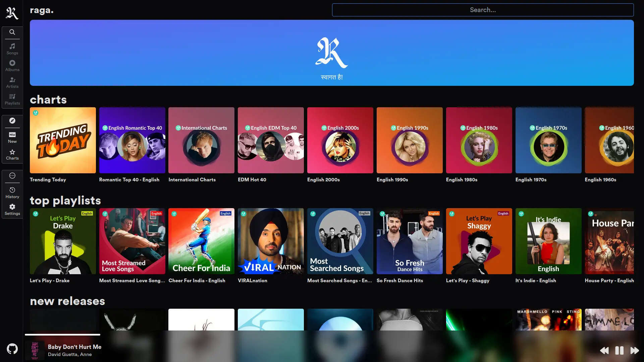
Task: Focus the Search input field
Action: coord(482,10)
